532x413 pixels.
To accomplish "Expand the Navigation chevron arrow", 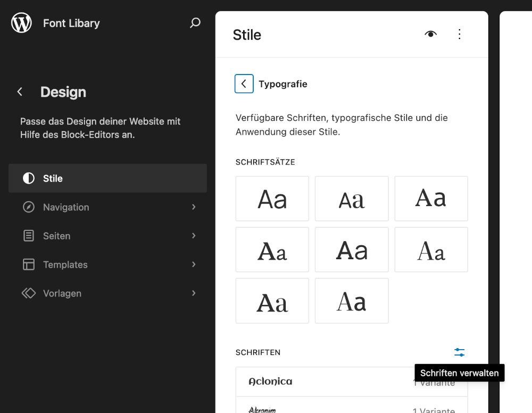I will click(194, 207).
